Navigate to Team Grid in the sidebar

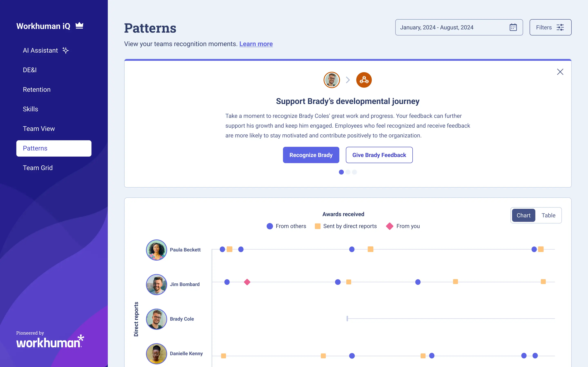click(38, 168)
